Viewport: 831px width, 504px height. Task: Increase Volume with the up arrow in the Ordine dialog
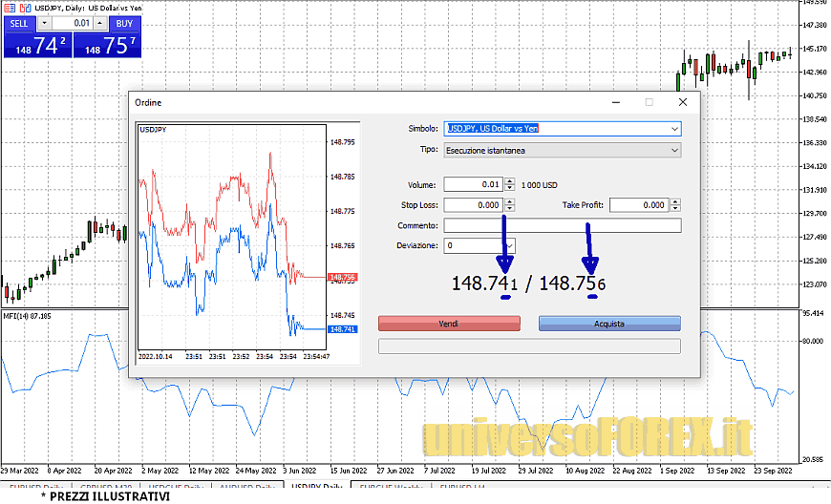[x=509, y=181]
